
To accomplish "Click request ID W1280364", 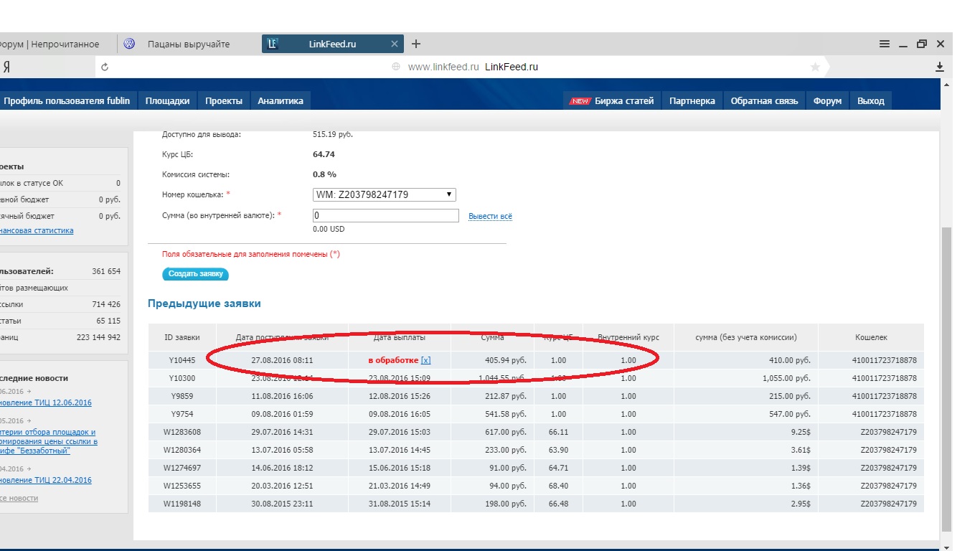I will (182, 450).
